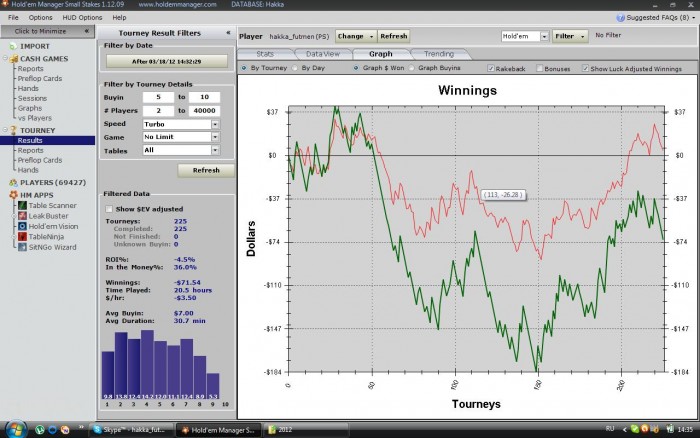Image resolution: width=700 pixels, height=438 pixels.
Task: Toggle Show Luck Adjusted Winnings checkbox
Action: pos(585,68)
